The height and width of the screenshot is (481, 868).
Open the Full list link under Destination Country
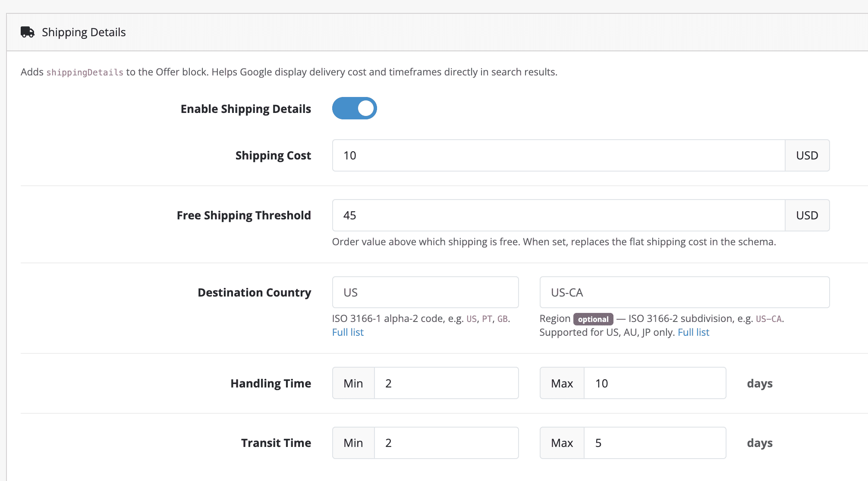[x=348, y=332]
